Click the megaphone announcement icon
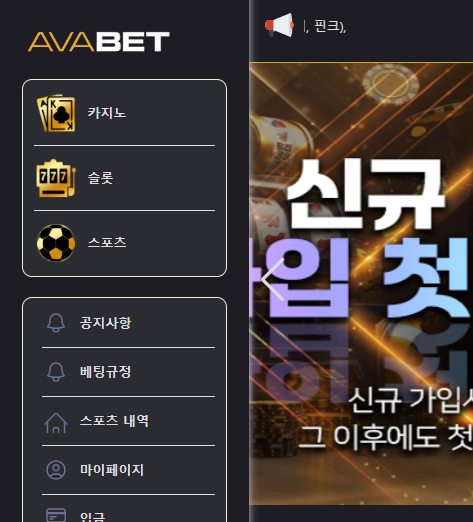This screenshot has height=522, width=473. [279, 25]
